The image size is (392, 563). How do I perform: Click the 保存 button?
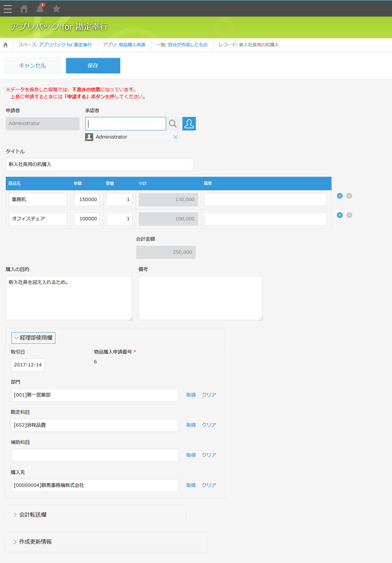click(x=93, y=66)
